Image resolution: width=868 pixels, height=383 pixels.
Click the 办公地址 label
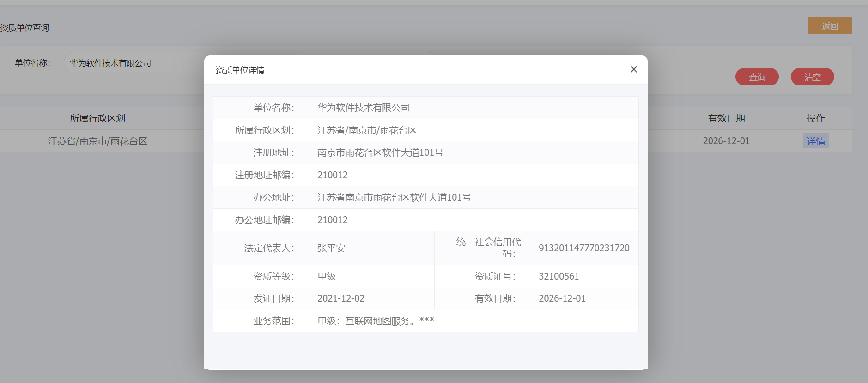pyautogui.click(x=273, y=197)
